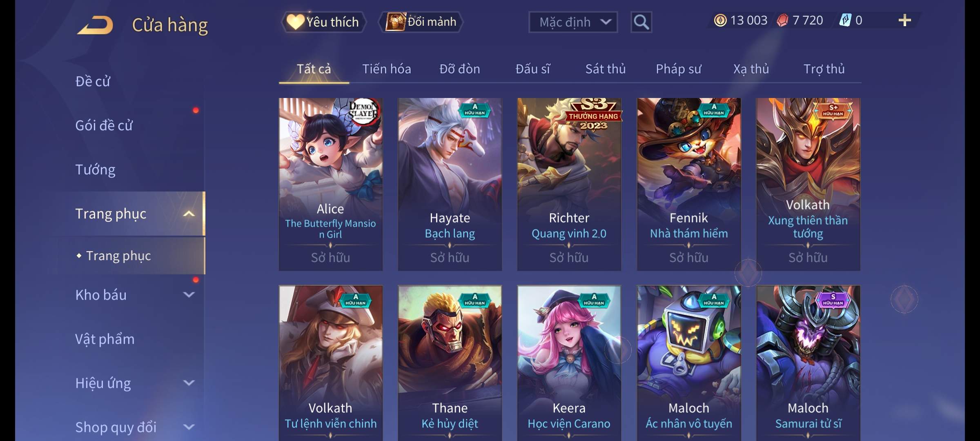Click the plus icon to add currency
Screen dimensions: 980x441
tap(905, 20)
